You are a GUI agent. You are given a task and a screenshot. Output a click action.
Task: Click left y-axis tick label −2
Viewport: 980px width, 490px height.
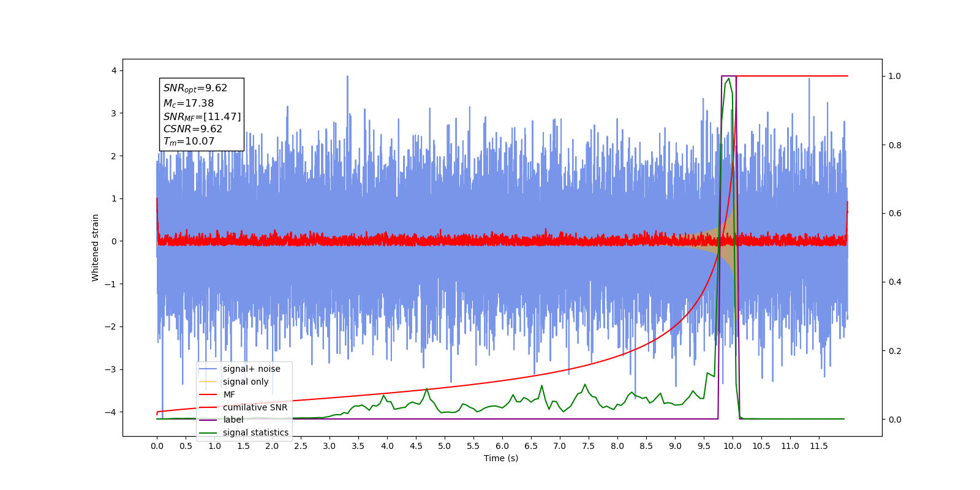pyautogui.click(x=111, y=326)
